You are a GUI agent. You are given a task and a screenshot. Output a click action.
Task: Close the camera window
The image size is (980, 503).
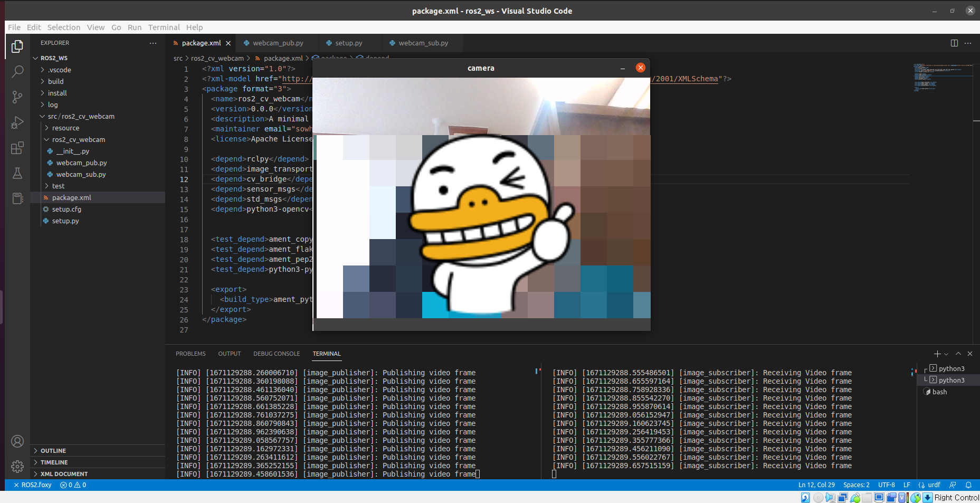pos(641,68)
